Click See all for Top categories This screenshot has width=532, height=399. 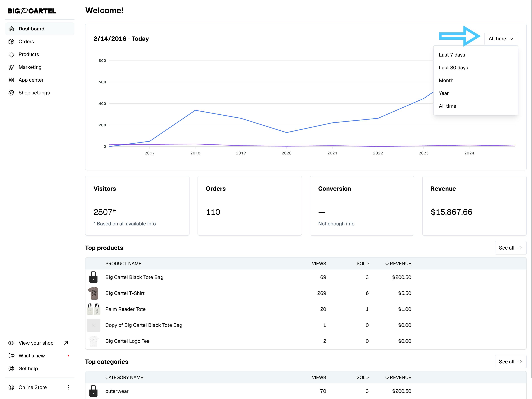[510, 362]
